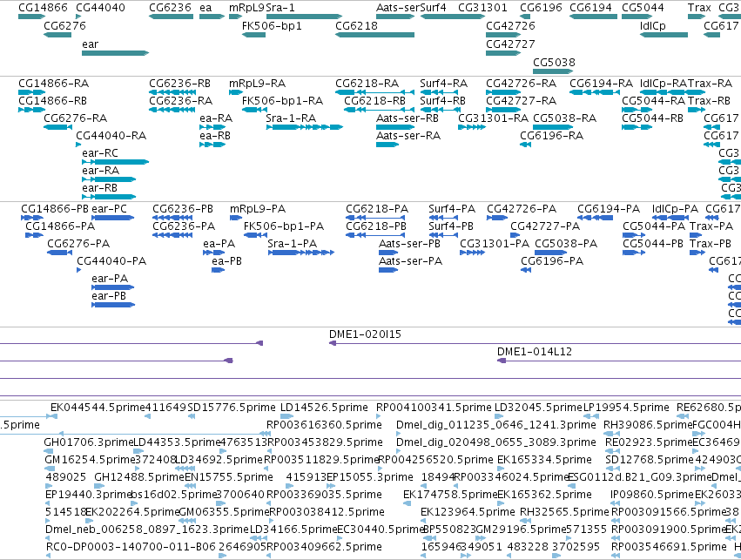This screenshot has width=741, height=560.
Task: Select the RP003546691.5prime EST label
Action: click(669, 547)
